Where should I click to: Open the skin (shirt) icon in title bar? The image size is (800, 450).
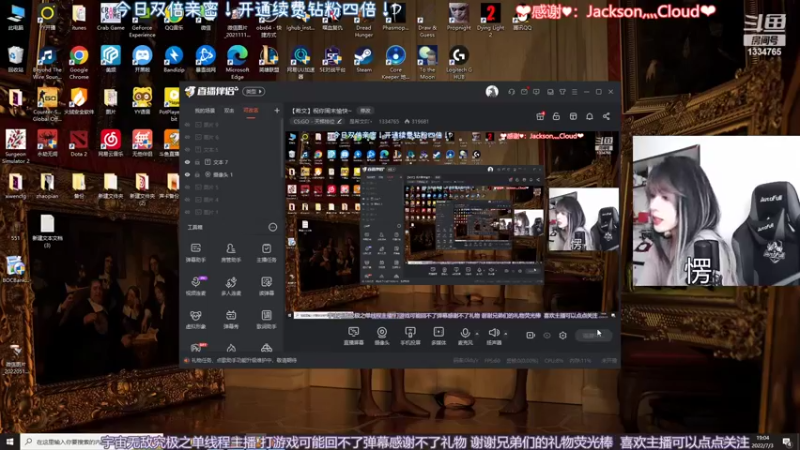click(x=562, y=92)
